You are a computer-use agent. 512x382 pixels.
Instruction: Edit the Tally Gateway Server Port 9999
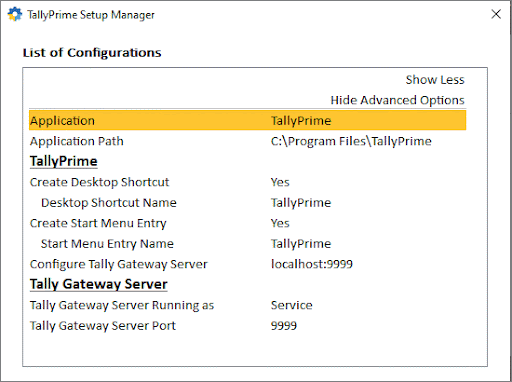coord(284,326)
